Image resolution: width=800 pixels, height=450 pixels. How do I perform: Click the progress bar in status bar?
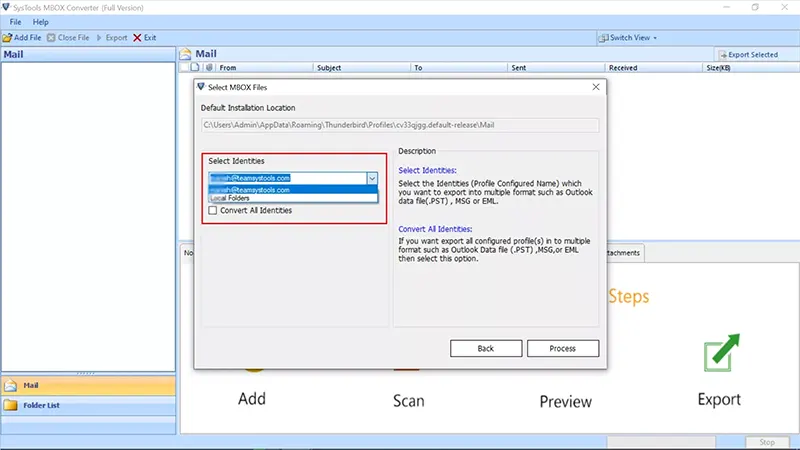(x=661, y=442)
